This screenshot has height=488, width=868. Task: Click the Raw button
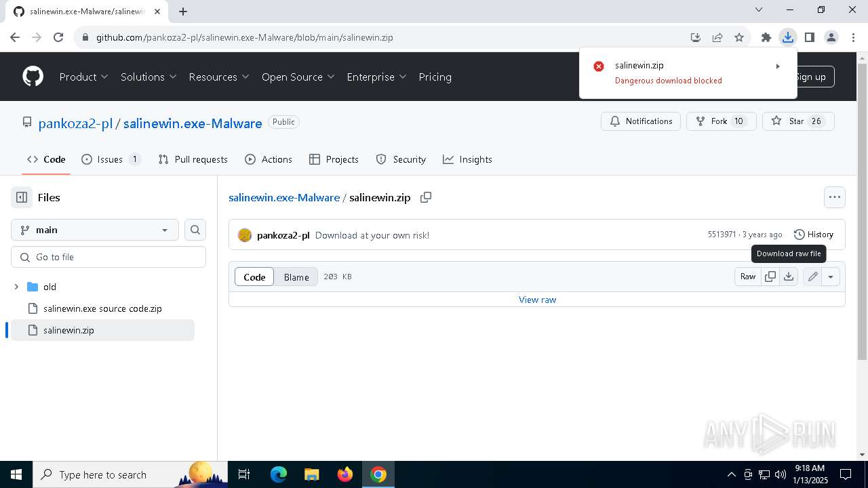(x=748, y=277)
